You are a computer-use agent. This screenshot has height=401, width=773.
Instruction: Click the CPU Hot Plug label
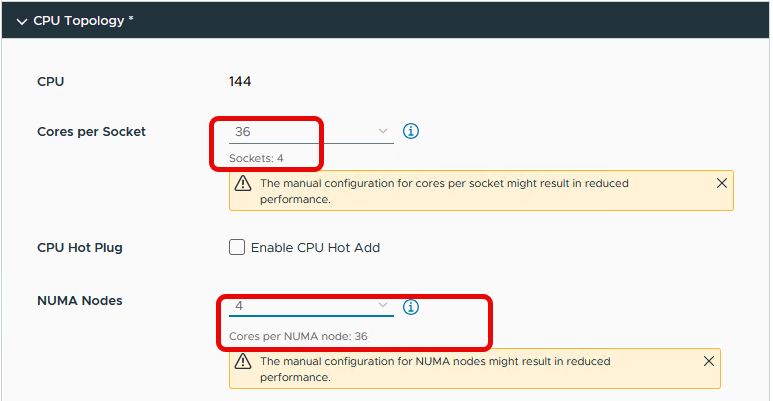click(x=79, y=247)
